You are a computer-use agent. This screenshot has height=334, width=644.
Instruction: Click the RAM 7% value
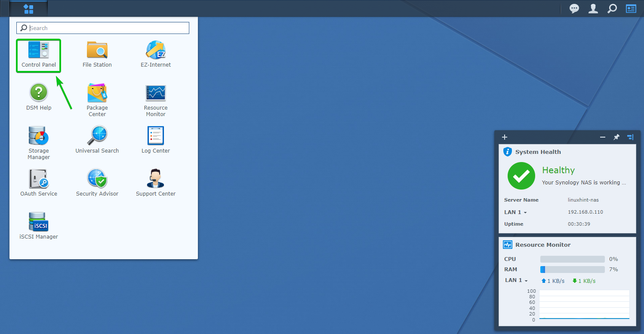click(613, 270)
